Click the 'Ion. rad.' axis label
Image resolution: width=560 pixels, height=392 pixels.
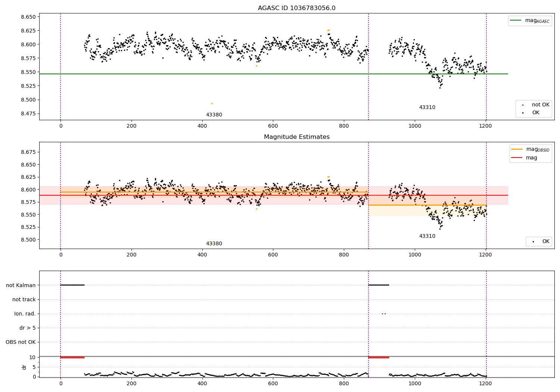coord(25,314)
